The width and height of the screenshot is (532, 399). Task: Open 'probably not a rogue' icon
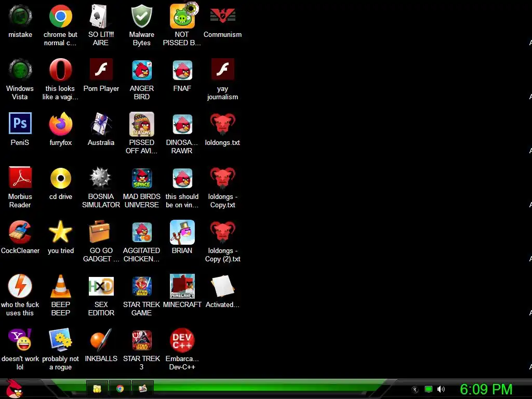tap(60, 340)
